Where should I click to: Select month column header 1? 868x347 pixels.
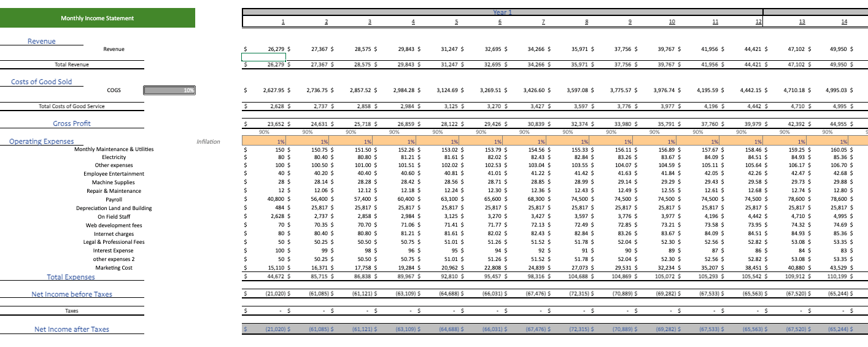point(282,22)
